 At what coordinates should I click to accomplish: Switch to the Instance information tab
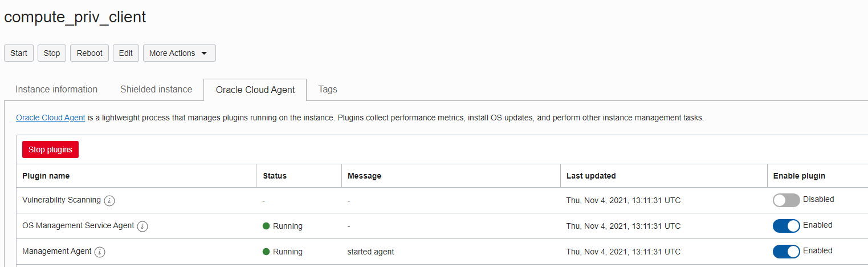pyautogui.click(x=56, y=89)
